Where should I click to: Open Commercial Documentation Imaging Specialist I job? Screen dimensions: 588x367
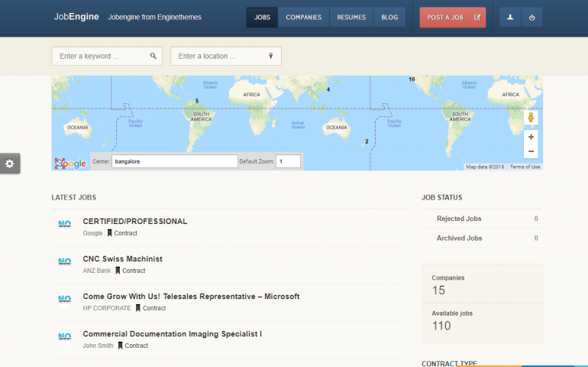pos(172,334)
